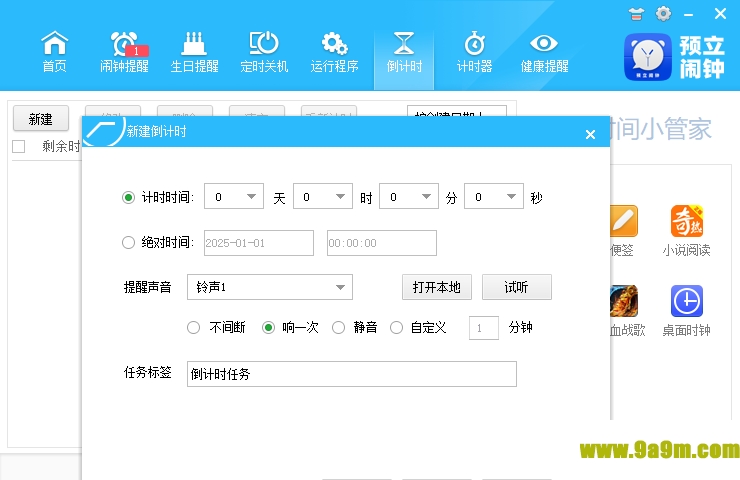
Task: Click the custom 分钟 minutes field
Action: 484,328
